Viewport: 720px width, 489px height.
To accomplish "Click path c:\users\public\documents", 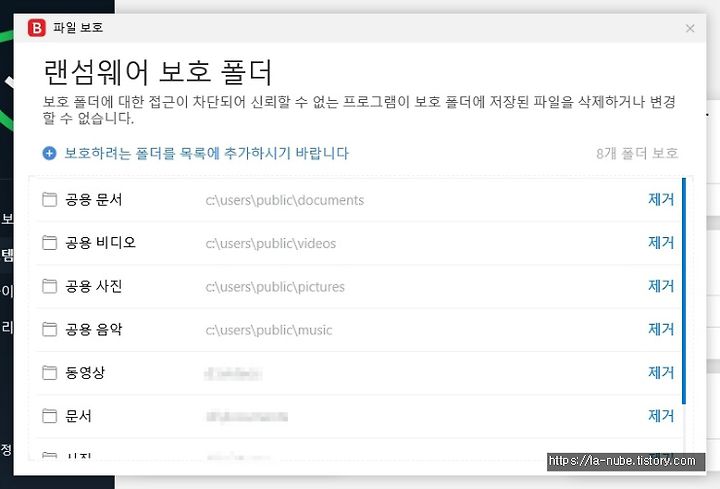I will pos(285,200).
